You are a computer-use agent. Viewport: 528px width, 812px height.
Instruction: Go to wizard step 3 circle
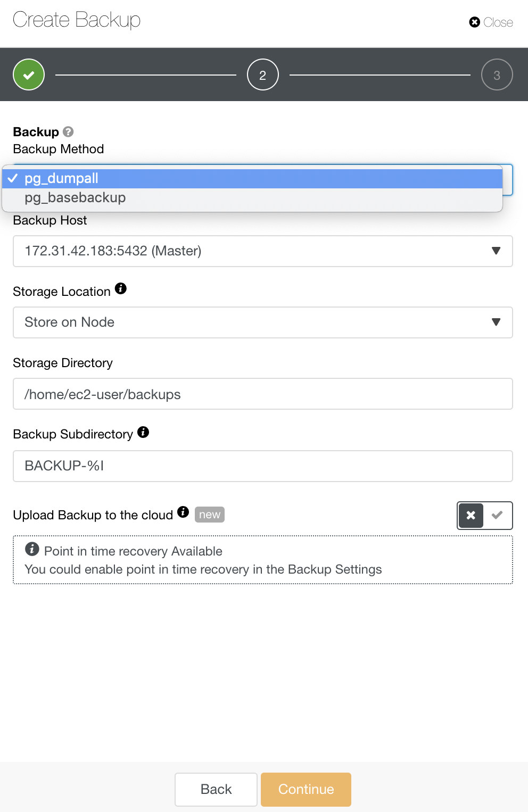point(497,74)
